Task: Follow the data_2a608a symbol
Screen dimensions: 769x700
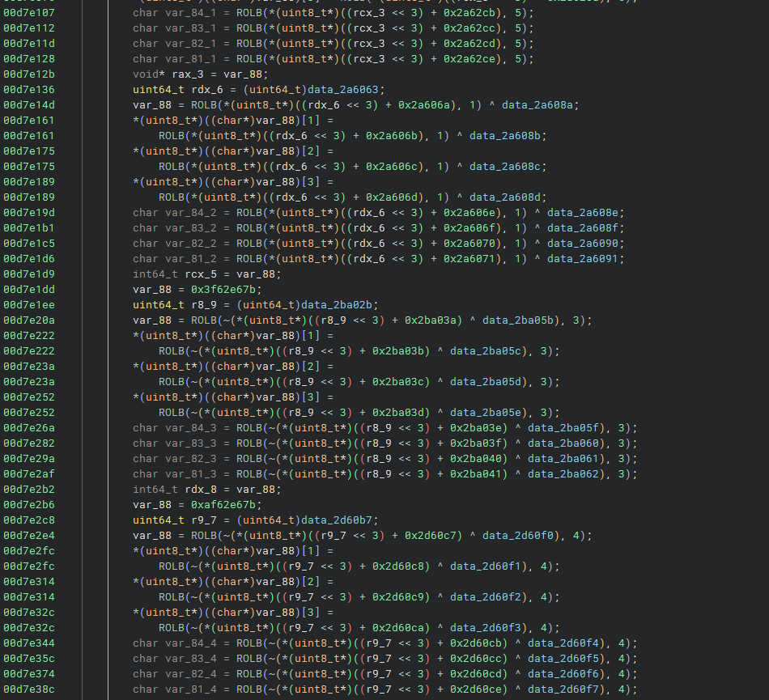Action: coord(537,105)
